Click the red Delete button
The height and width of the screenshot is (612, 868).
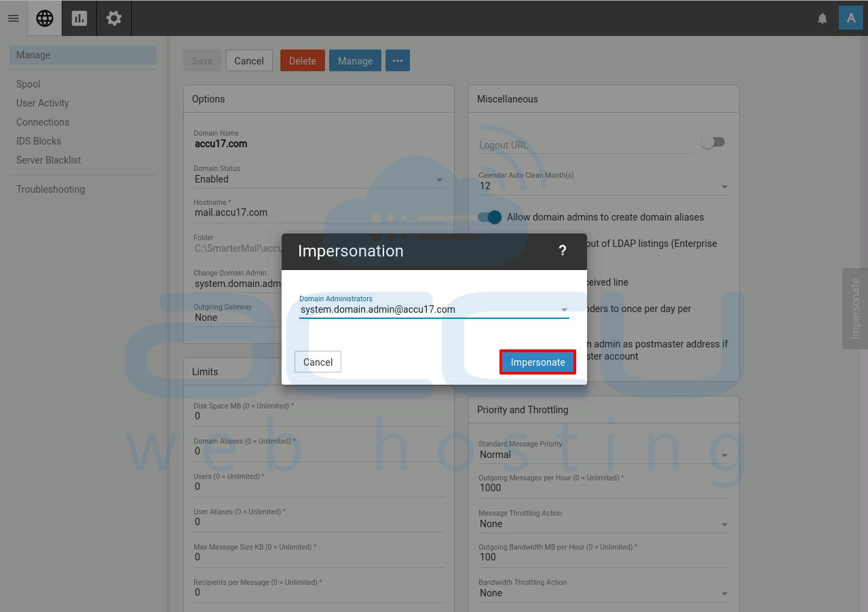coord(303,60)
